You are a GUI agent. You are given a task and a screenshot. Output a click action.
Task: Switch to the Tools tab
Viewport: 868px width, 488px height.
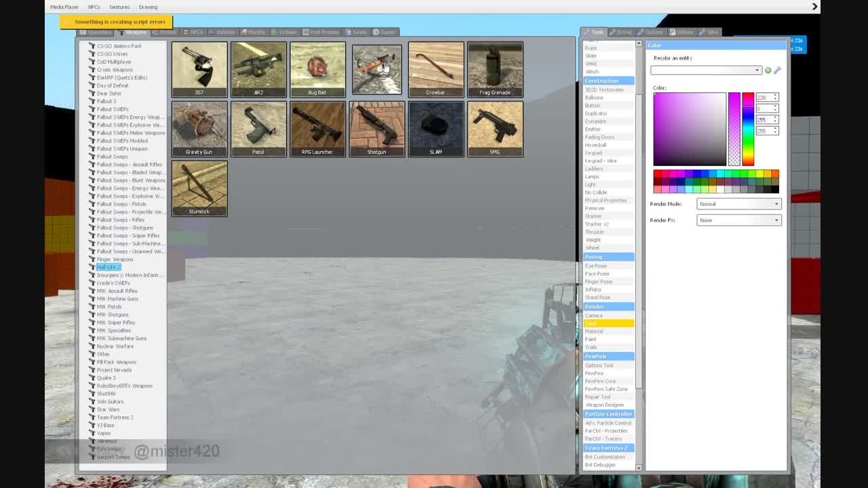[594, 32]
